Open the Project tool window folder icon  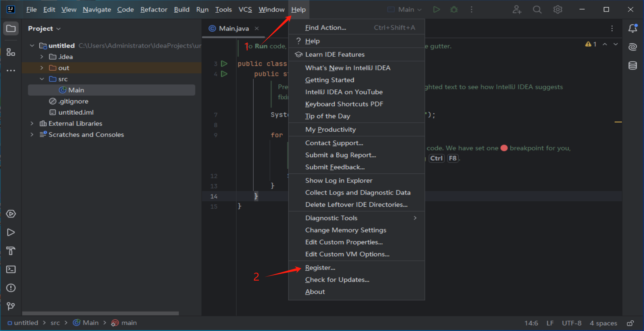pos(11,29)
